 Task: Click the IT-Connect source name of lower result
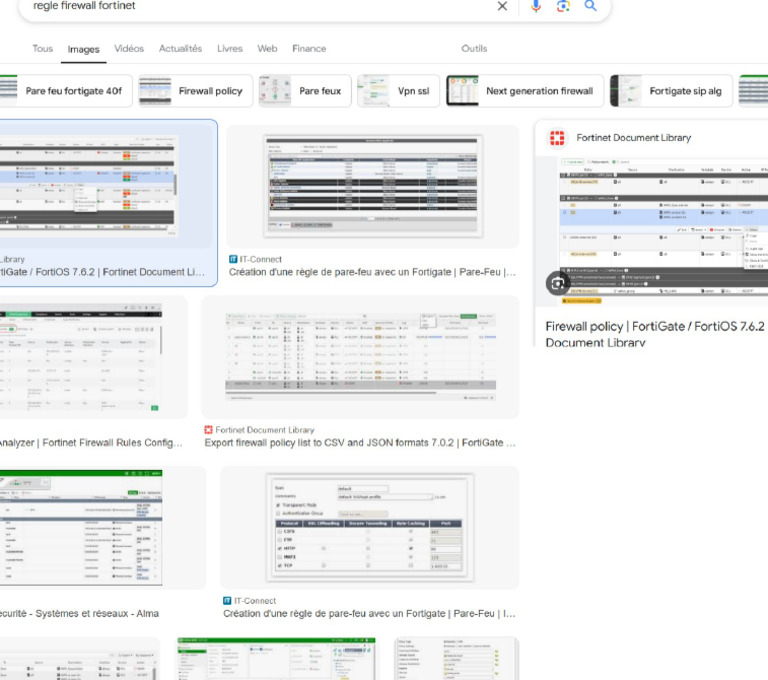click(255, 601)
